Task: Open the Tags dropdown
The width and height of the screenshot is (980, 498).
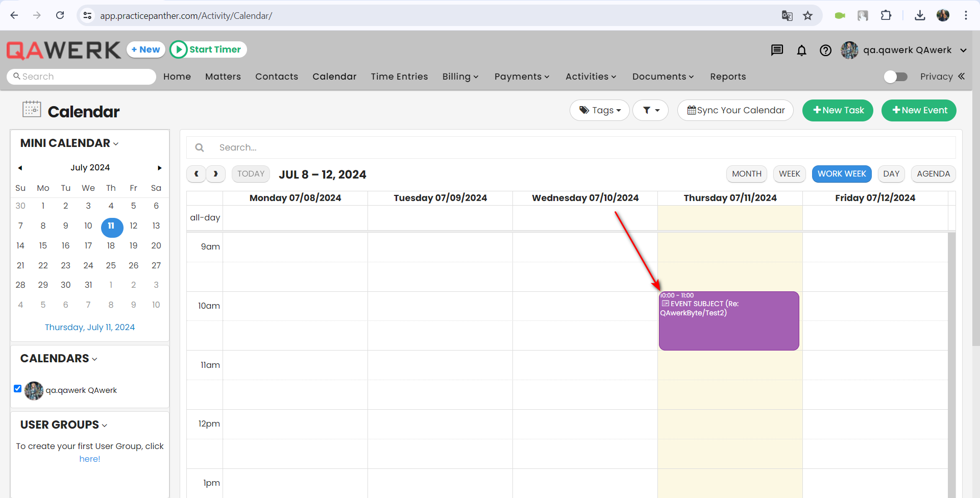Action: pyautogui.click(x=600, y=110)
